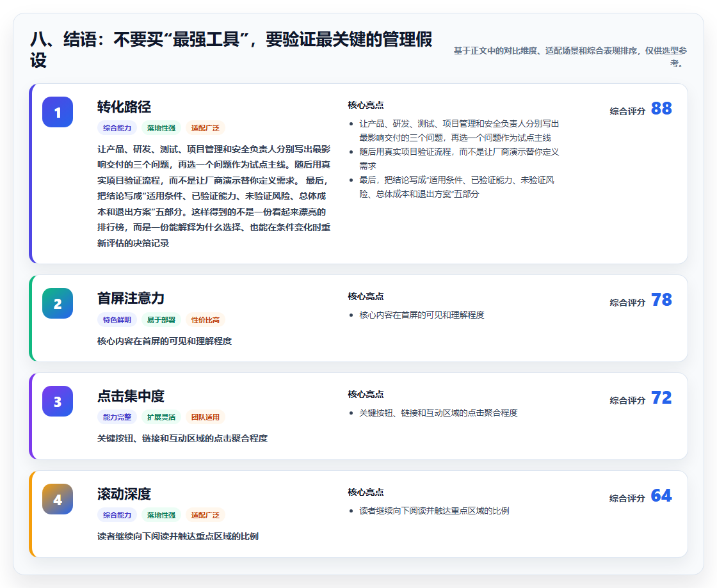The width and height of the screenshot is (717, 588).
Task: Click the rank 1 number badge
Action: pyautogui.click(x=58, y=112)
